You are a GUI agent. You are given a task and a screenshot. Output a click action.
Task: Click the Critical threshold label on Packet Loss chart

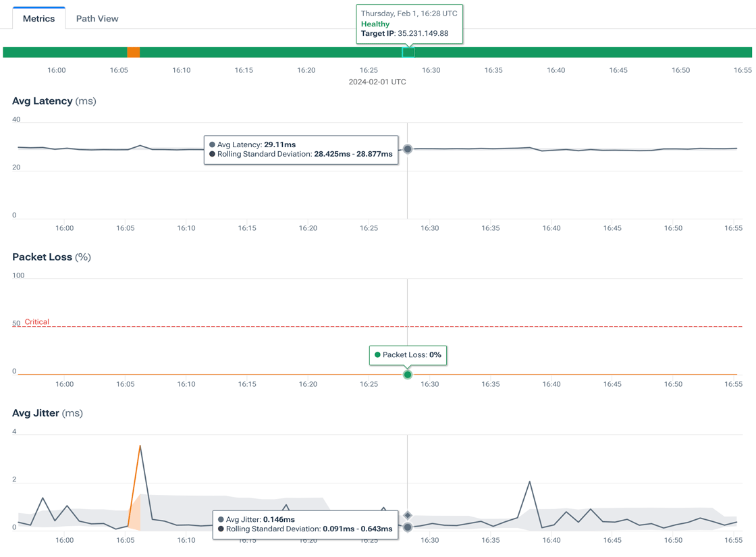click(38, 322)
